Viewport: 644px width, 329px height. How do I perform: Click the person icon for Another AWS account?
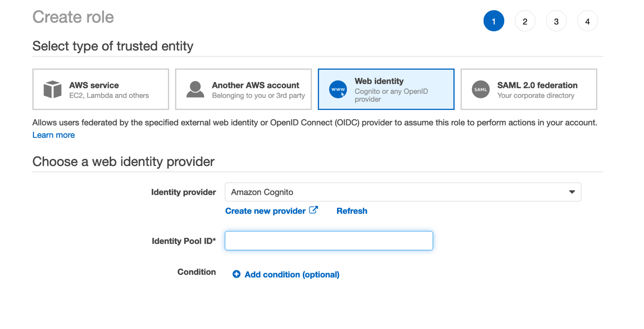click(195, 89)
